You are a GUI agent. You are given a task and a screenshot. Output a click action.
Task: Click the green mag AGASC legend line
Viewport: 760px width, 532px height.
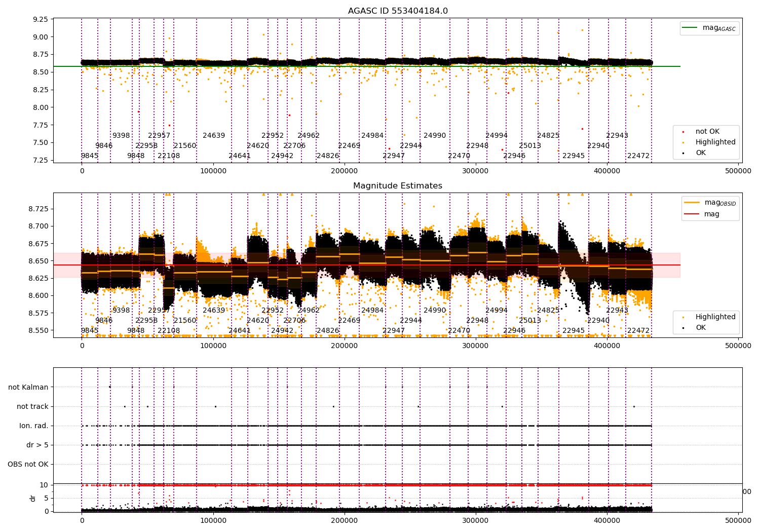(690, 28)
